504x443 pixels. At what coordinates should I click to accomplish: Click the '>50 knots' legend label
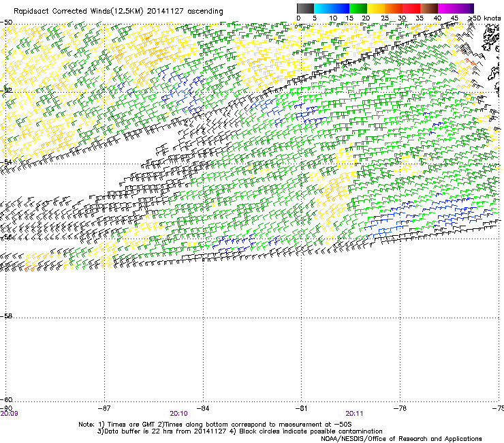[484, 18]
